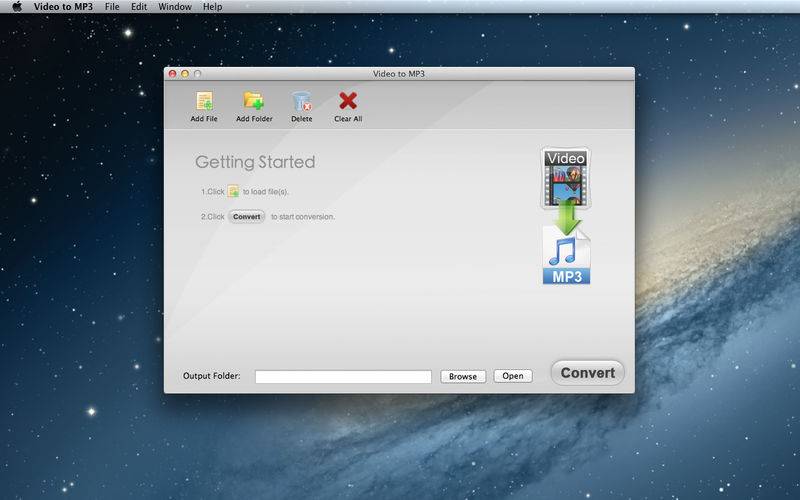Minimize the window with yellow button
This screenshot has width=800, height=500.
(x=185, y=74)
